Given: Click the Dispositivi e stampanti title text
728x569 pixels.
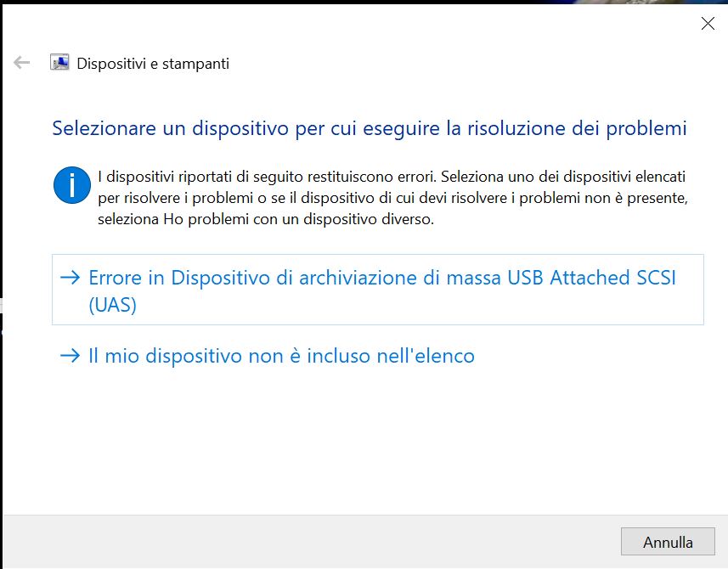Looking at the screenshot, I should (x=153, y=64).
